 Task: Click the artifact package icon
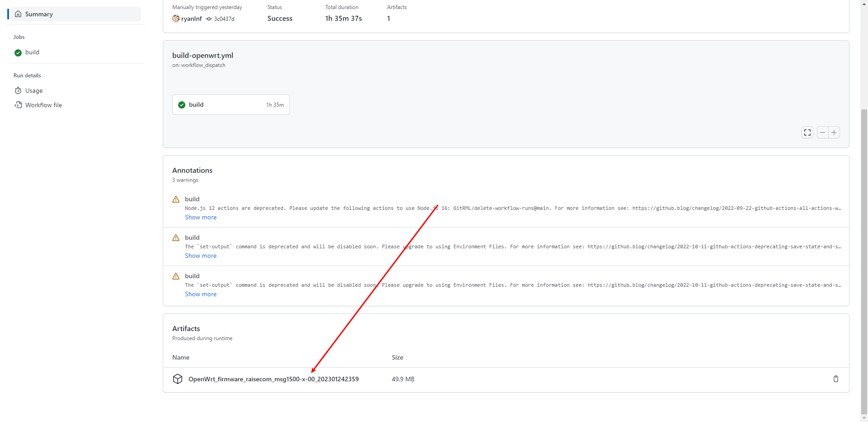click(x=178, y=379)
